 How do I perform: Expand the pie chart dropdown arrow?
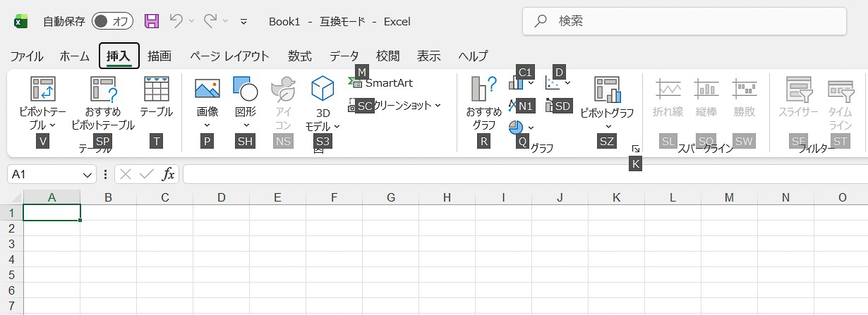click(531, 128)
